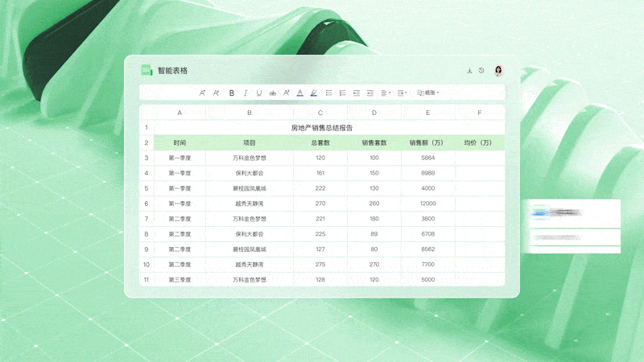Image resolution: width=644 pixels, height=362 pixels.
Task: Click 越秀天静湾 in row 6
Action: (250, 204)
